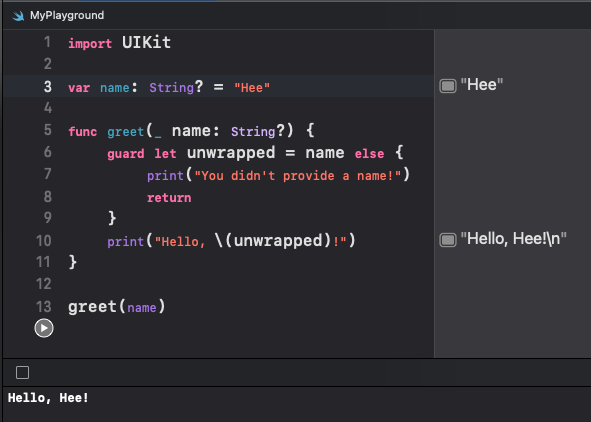The image size is (591, 422).
Task: Toggle the debug area square button
Action: (23, 373)
